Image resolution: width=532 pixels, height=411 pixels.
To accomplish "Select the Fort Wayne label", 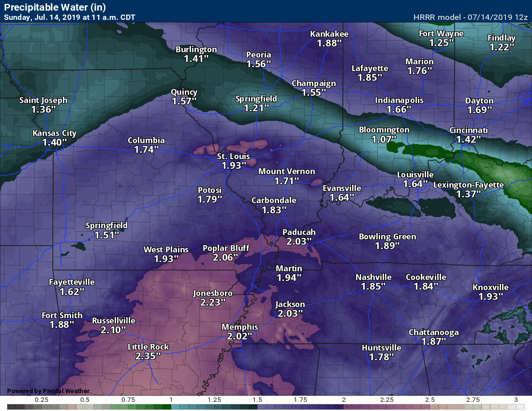I will point(441,34).
